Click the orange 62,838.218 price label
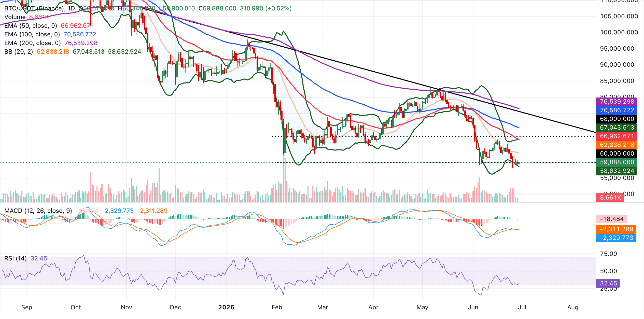This screenshot has width=644, height=319. pyautogui.click(x=617, y=145)
